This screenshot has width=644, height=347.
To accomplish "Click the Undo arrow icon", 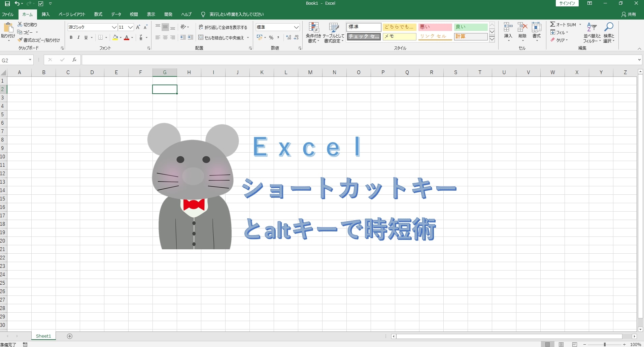I will tap(17, 4).
